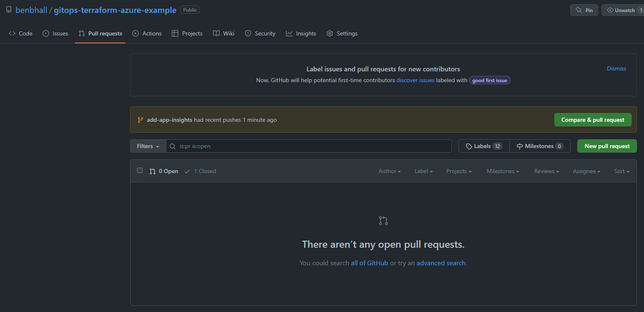Click the Unwatch button
The width and height of the screenshot is (644, 312).
623,10
